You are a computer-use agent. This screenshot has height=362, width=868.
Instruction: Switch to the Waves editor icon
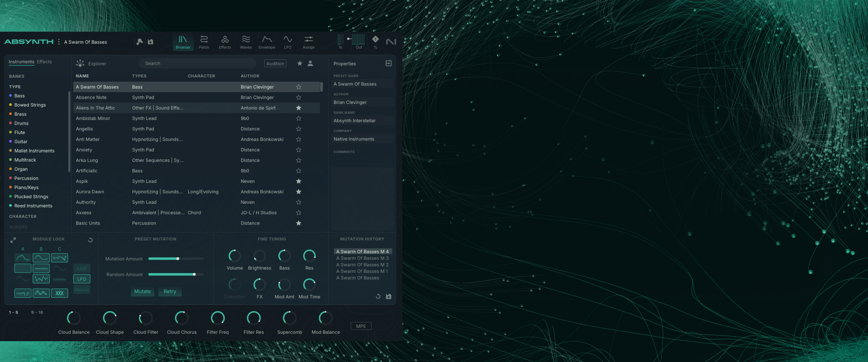coord(246,42)
